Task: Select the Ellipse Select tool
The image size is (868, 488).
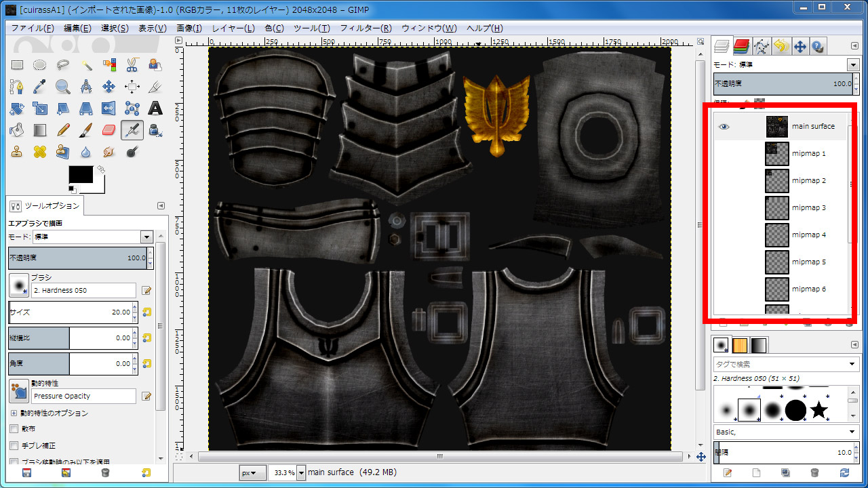Action: click(x=40, y=65)
